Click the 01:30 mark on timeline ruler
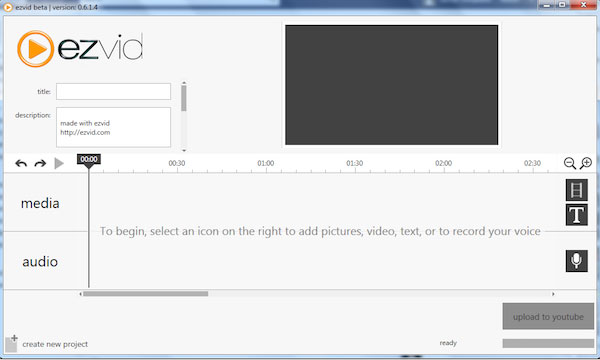The image size is (600, 360). [x=354, y=163]
